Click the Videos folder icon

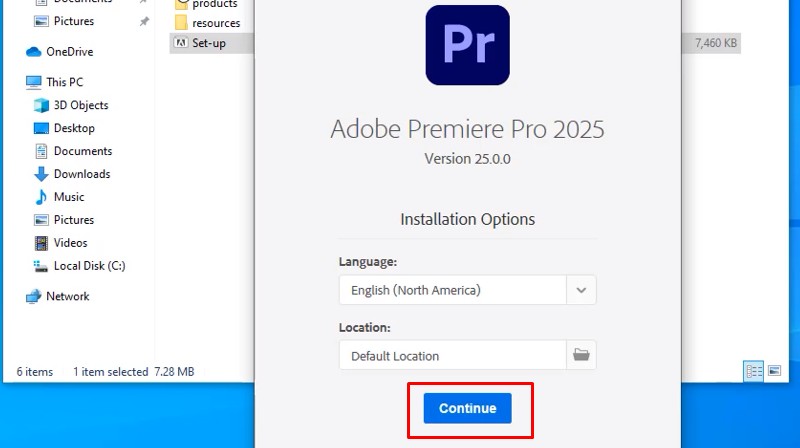tap(41, 243)
